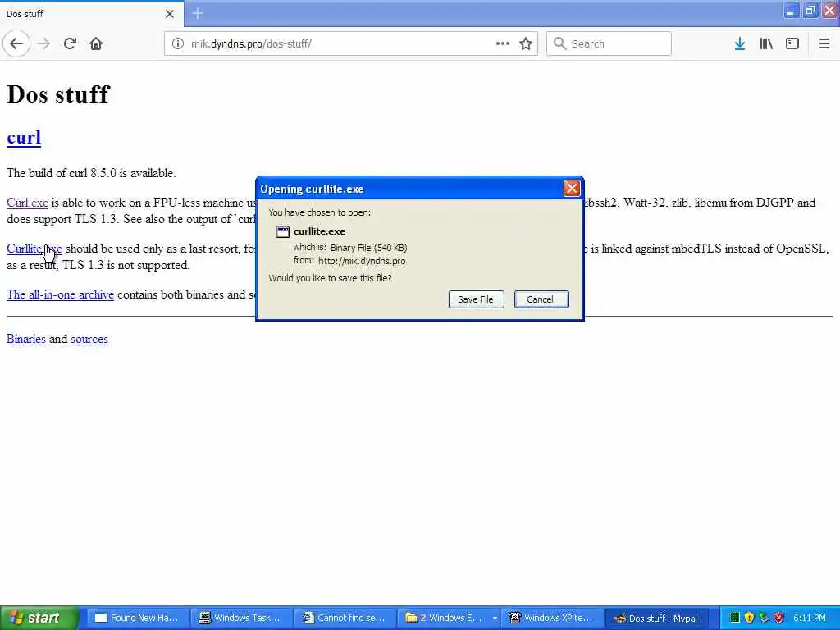Open the Windows start menu
Viewport: 840px width, 630px height.
[x=39, y=618]
